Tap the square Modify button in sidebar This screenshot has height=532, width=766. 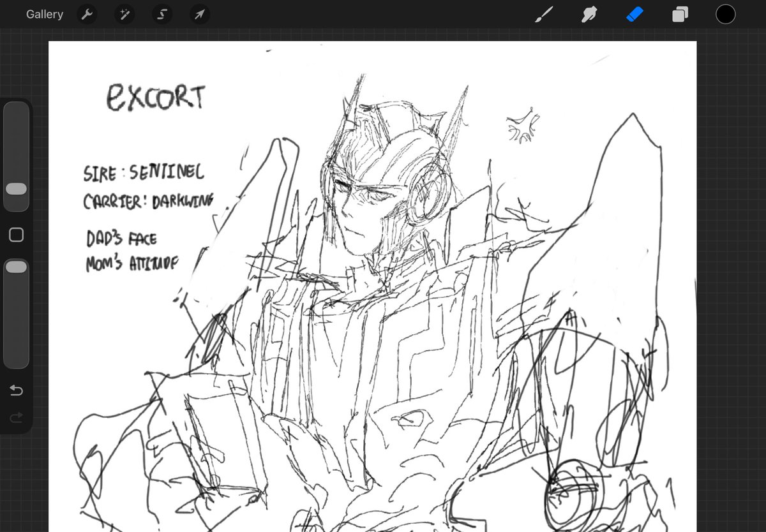pyautogui.click(x=17, y=235)
